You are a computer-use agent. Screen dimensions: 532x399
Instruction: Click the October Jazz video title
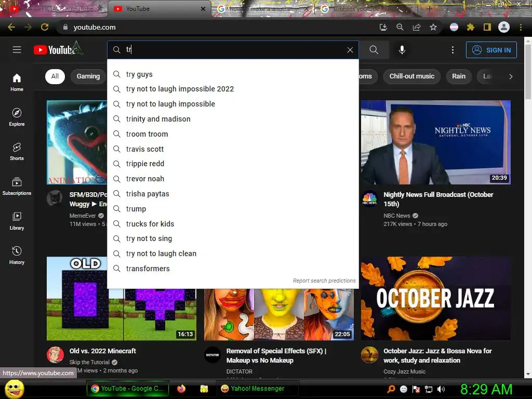pos(437,355)
